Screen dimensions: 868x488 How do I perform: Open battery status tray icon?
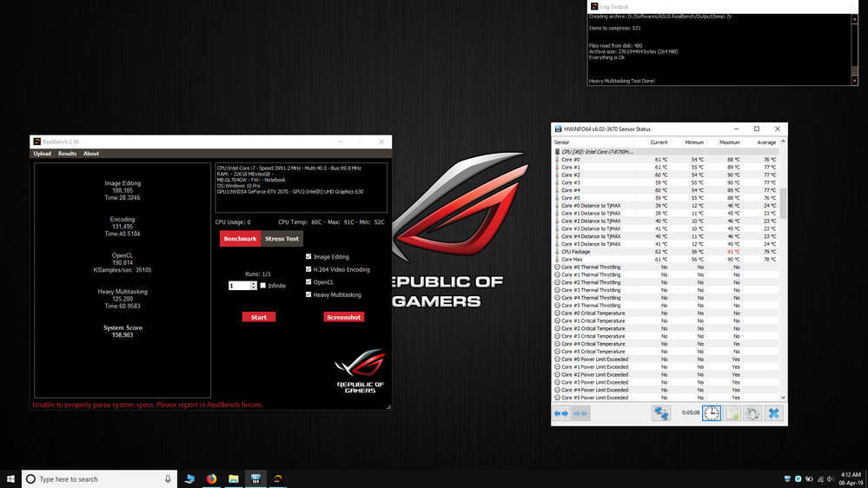(x=809, y=479)
